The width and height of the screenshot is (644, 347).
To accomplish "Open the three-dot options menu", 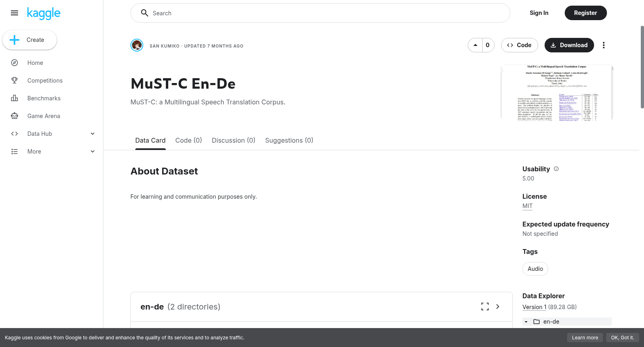I will pyautogui.click(x=603, y=45).
